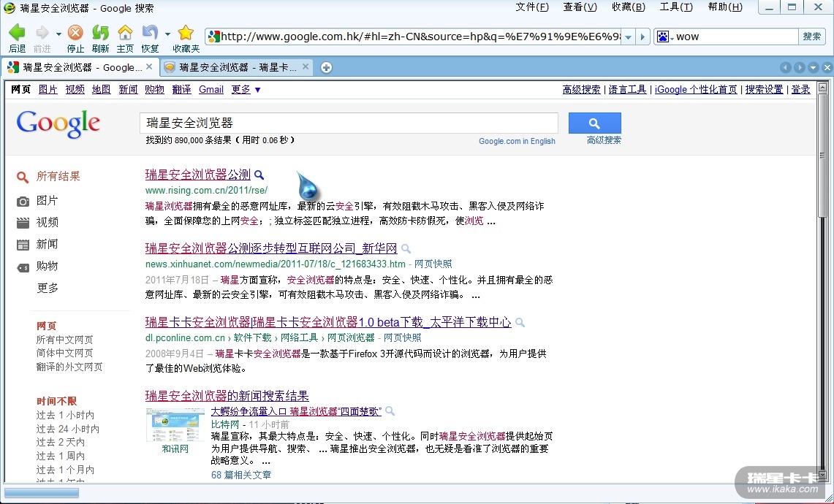
Task: Close the first tab 瑞星安全浏览器 - Google
Action: (149, 67)
